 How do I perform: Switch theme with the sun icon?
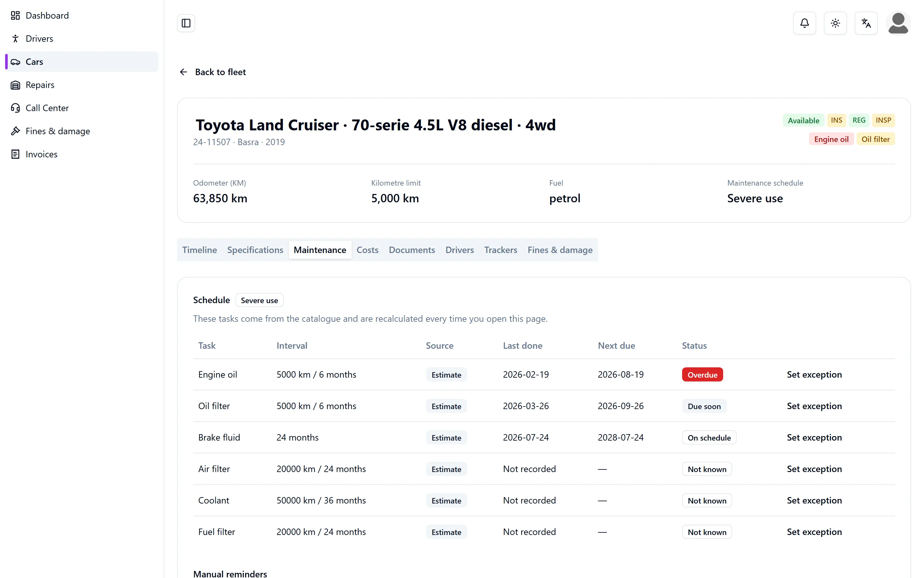835,23
